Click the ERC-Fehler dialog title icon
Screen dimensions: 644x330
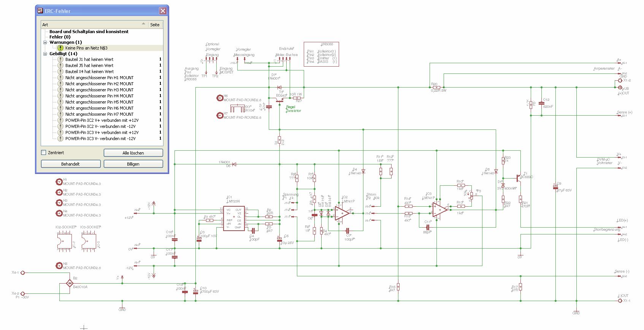(40, 11)
